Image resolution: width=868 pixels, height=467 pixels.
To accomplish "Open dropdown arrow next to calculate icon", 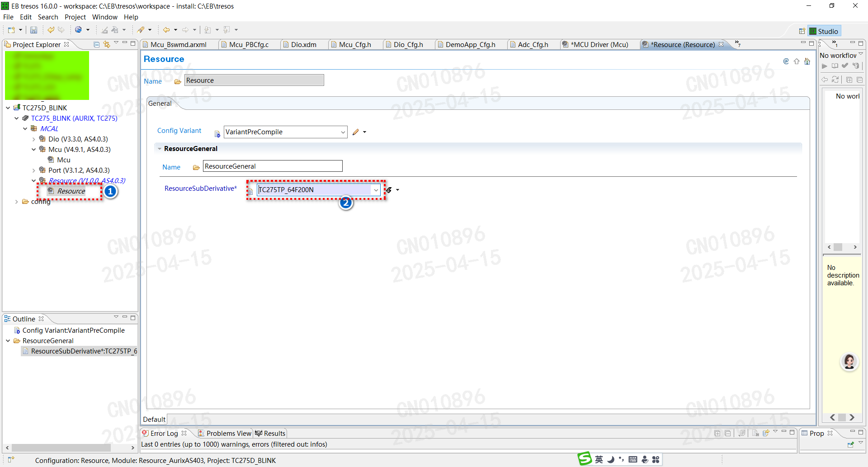I will click(397, 190).
